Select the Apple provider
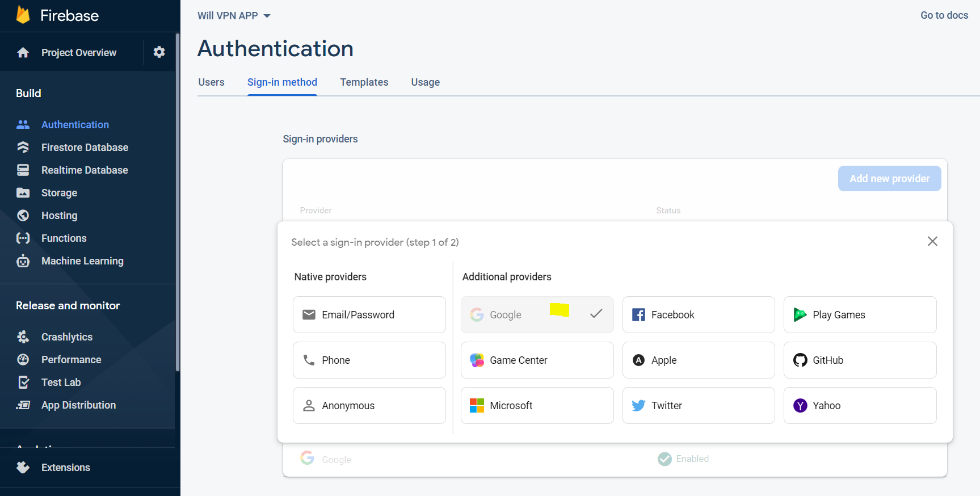The image size is (980, 496). tap(699, 360)
